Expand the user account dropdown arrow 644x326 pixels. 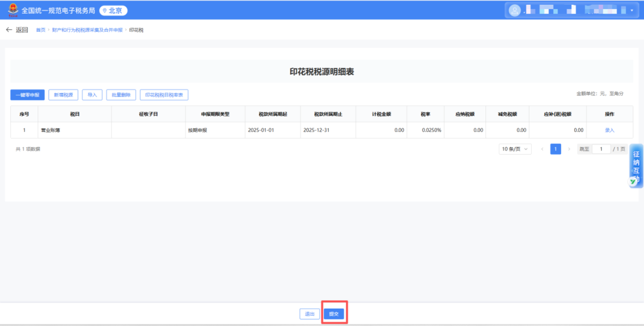click(x=631, y=10)
